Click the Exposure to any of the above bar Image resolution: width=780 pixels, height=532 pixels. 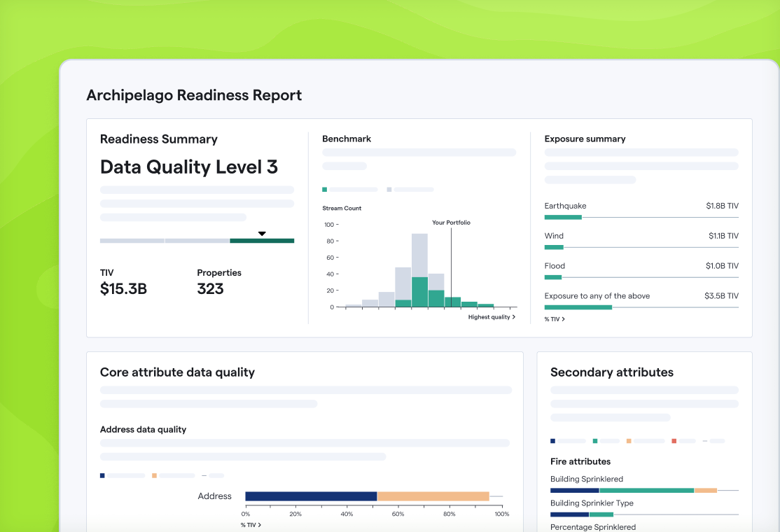coord(578,308)
